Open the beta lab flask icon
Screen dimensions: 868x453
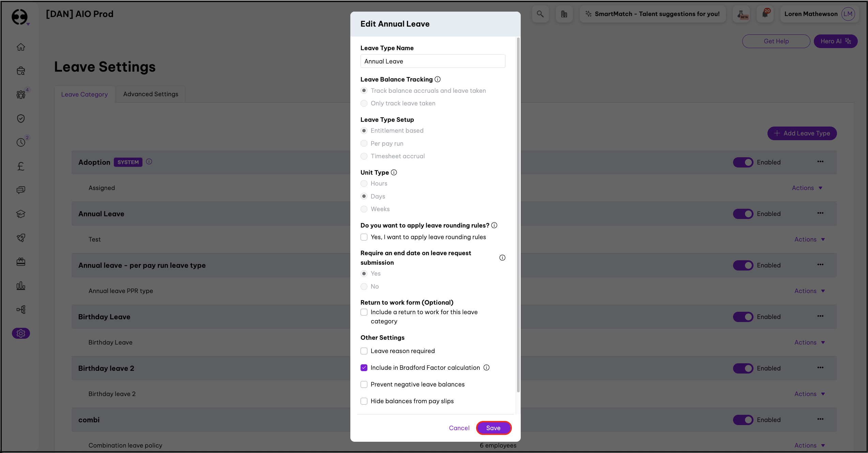[x=742, y=14]
